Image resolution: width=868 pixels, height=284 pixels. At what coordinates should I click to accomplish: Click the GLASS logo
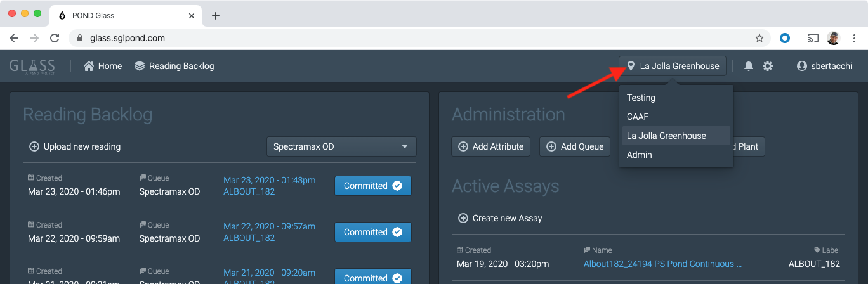[32, 66]
